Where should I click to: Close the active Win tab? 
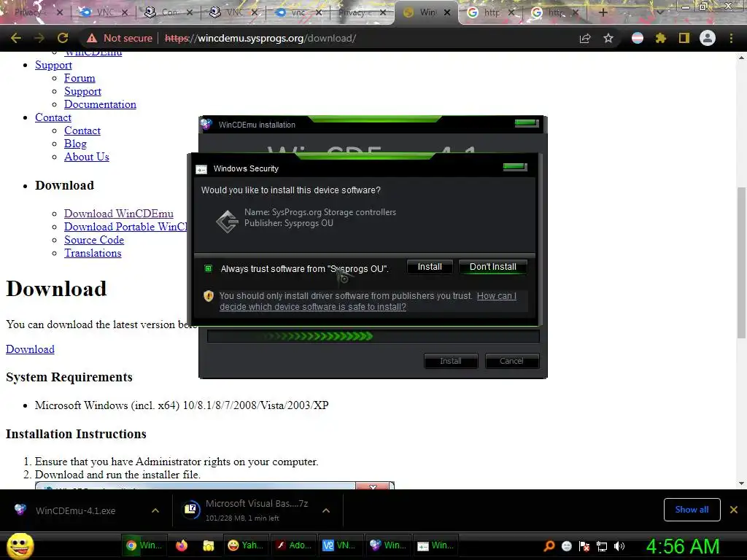click(x=447, y=13)
